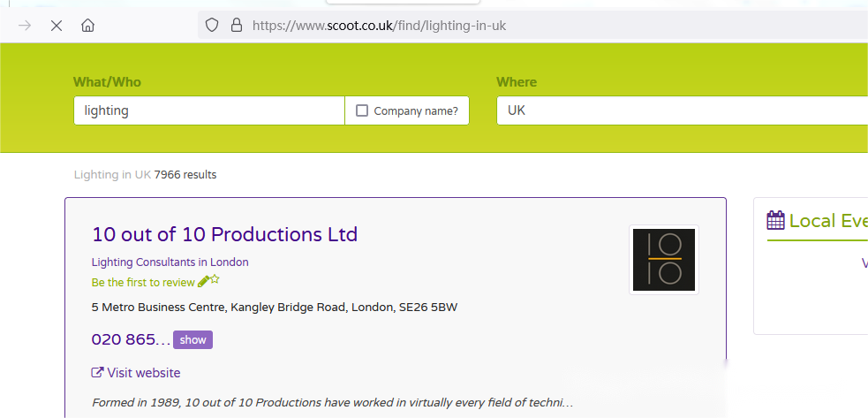Viewport: 868px width, 418px height.
Task: Click the 10 out of 10 company logo
Action: [x=663, y=259]
